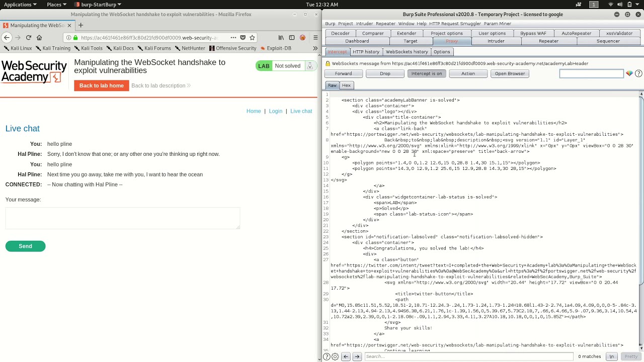Screen dimensions: 644x362
Task: Go back with Firefox back arrow
Action: 7,37
